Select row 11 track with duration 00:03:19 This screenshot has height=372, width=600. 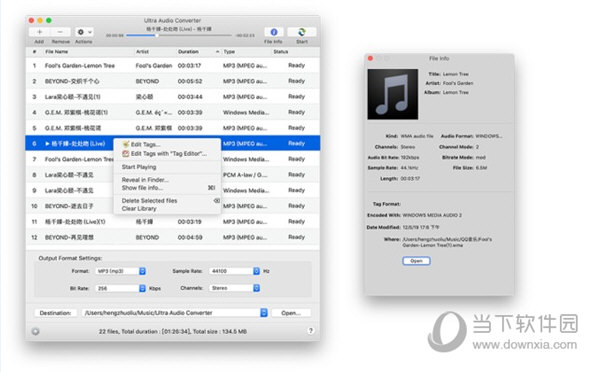(x=173, y=222)
